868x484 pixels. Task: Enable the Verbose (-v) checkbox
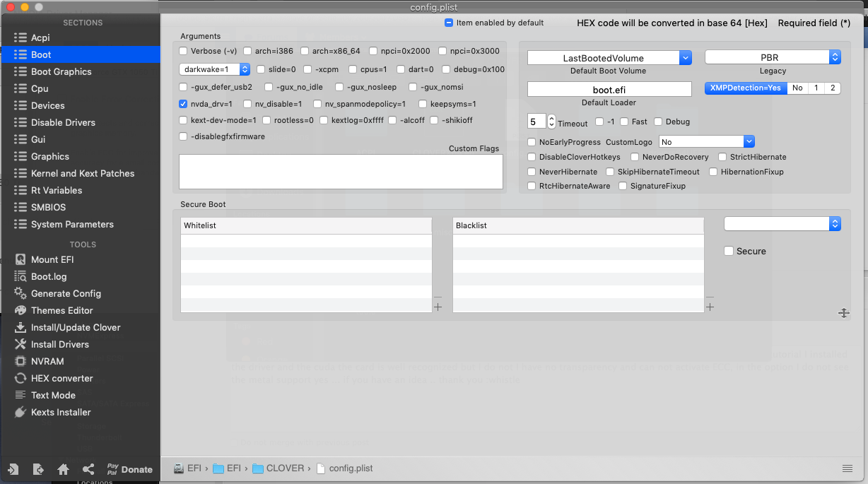click(184, 51)
